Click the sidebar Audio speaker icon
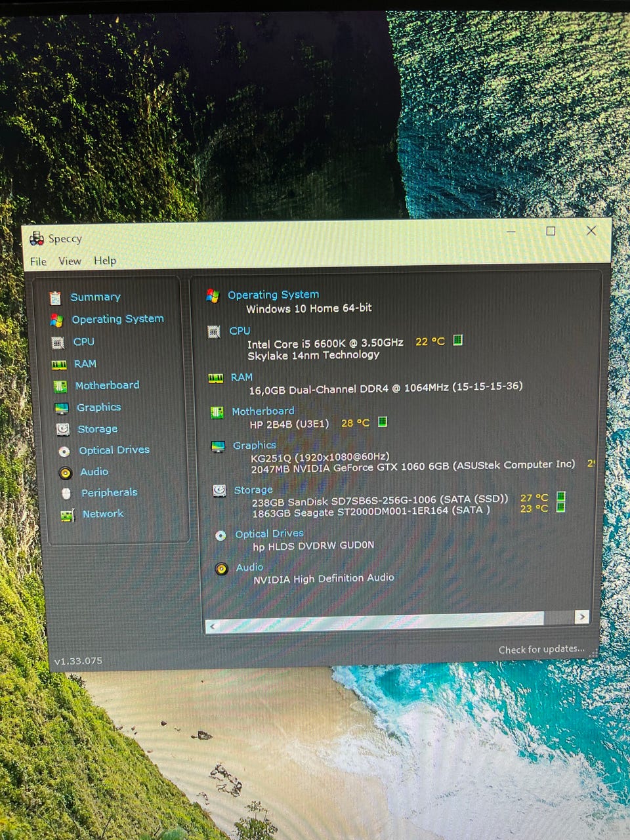The width and height of the screenshot is (630, 840). pyautogui.click(x=65, y=472)
